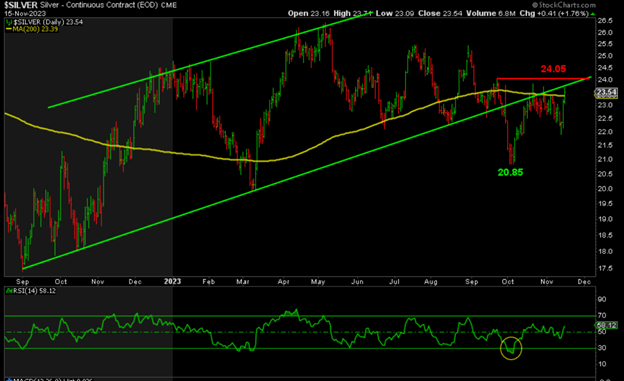Click the "19.0" price axis label

tap(605, 219)
